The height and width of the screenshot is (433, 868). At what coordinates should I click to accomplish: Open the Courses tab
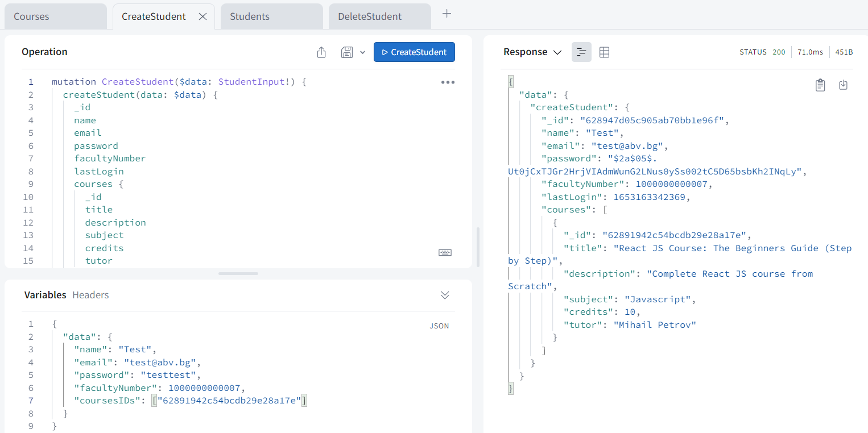coord(56,16)
